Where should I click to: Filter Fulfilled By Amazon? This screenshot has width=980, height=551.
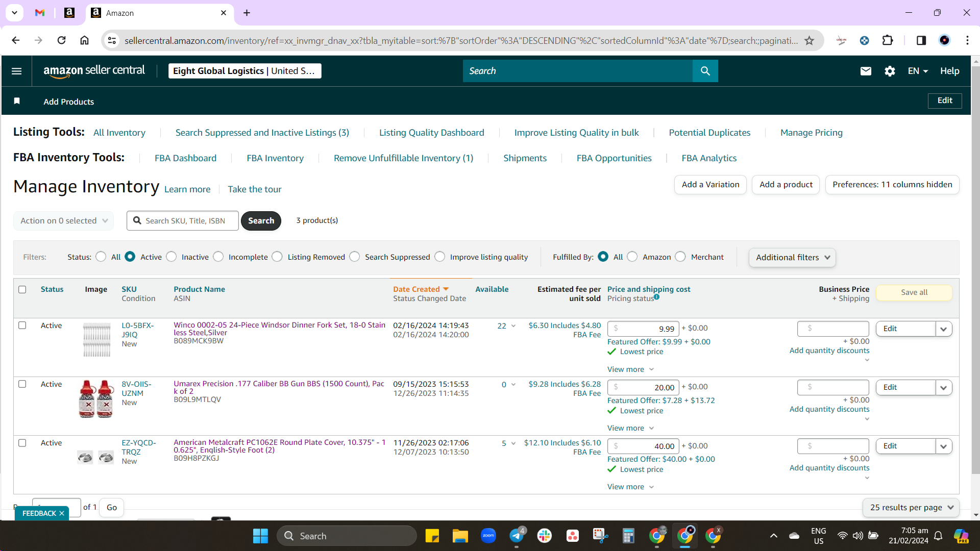click(632, 257)
